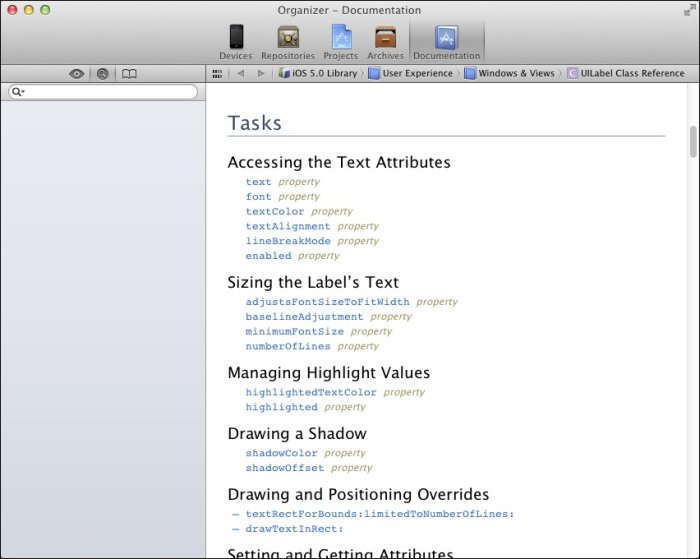The image size is (700, 559).
Task: Open the Windows & Views breadcrumb
Action: coord(508,73)
